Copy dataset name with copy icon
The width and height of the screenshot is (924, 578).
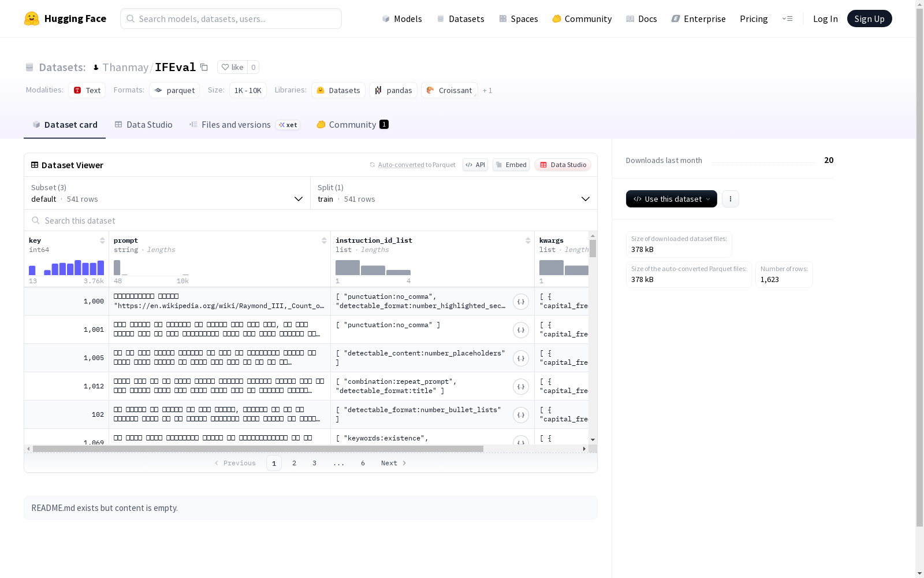click(204, 67)
